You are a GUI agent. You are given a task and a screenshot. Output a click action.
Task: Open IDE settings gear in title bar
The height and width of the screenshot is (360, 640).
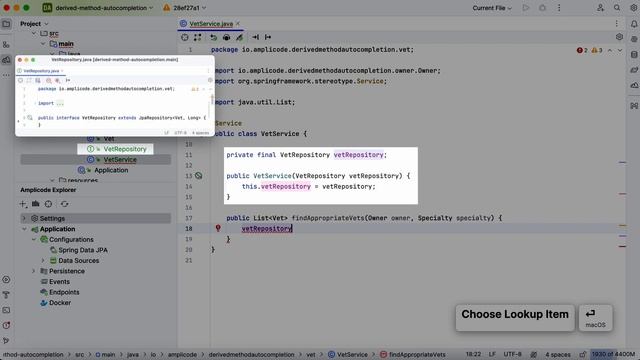tap(633, 8)
